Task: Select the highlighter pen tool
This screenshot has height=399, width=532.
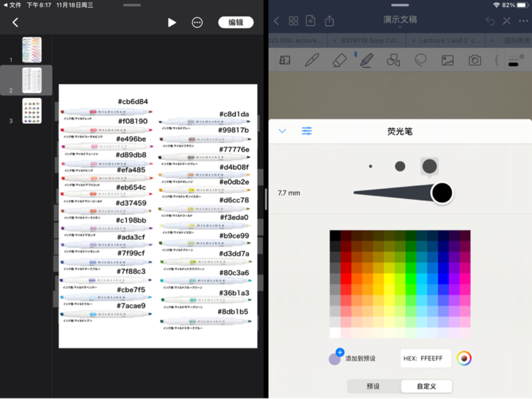Action: [x=366, y=60]
